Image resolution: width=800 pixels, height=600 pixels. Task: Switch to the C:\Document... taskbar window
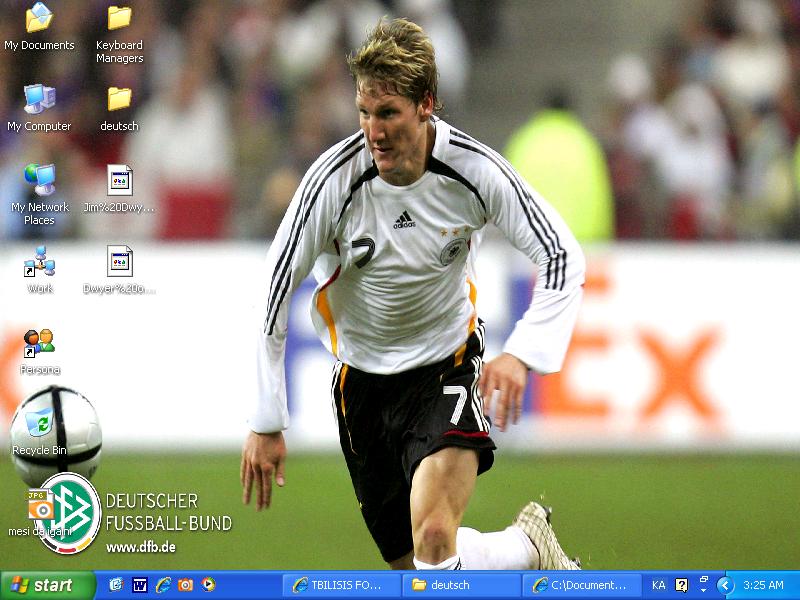581,585
